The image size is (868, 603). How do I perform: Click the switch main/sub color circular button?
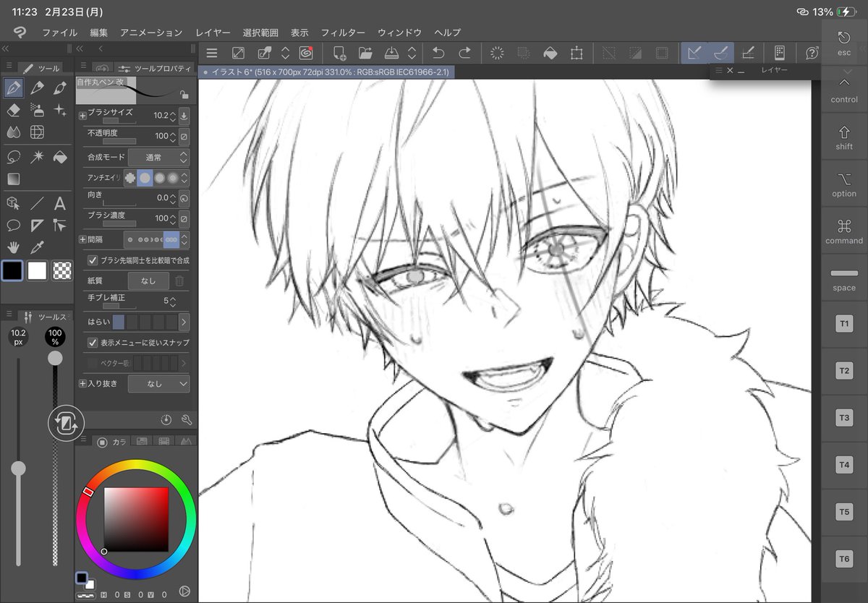[67, 424]
